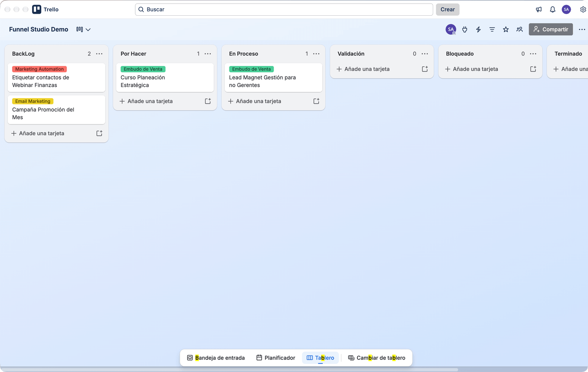The width and height of the screenshot is (588, 372).
Task: Switch to Planificador tab
Action: [276, 358]
